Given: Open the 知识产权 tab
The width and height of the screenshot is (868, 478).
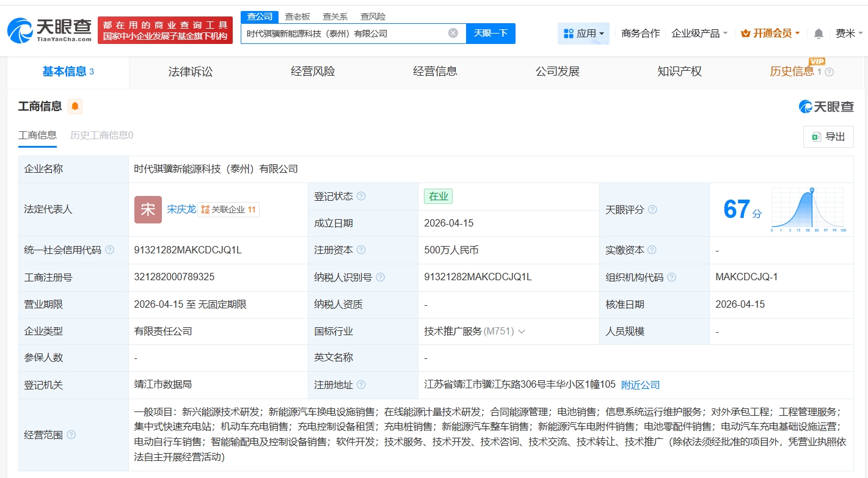Looking at the screenshot, I should coord(679,72).
